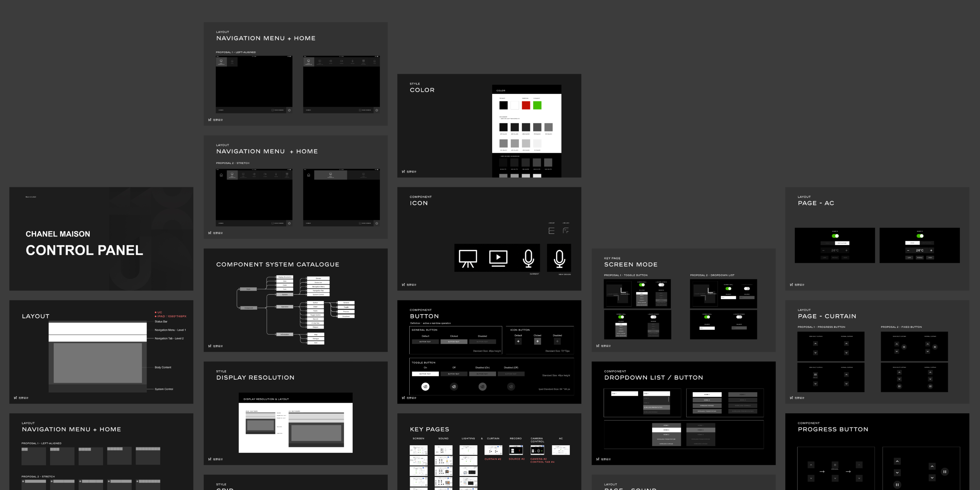Pick the red color swatch
This screenshot has width=980, height=490.
click(526, 105)
